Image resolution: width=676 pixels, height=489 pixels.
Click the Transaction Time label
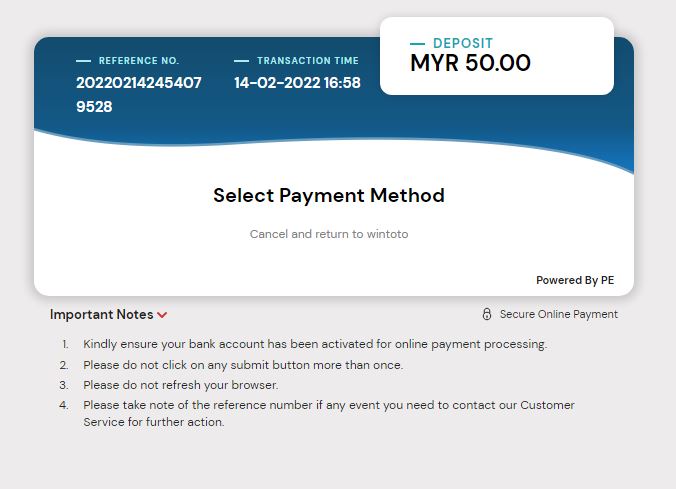pos(308,61)
